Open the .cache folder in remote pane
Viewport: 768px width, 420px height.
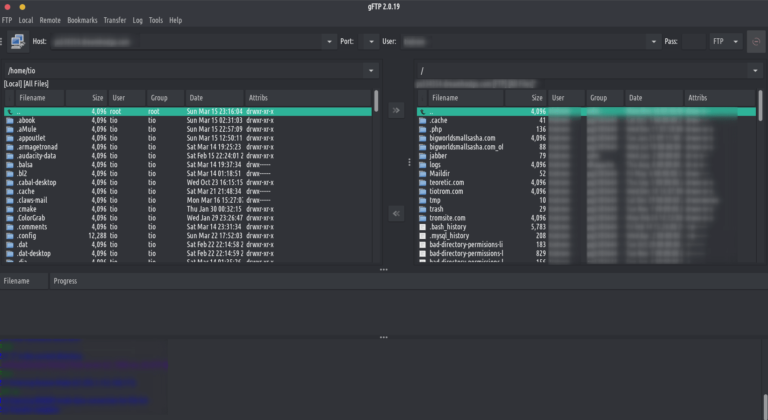[x=438, y=120]
